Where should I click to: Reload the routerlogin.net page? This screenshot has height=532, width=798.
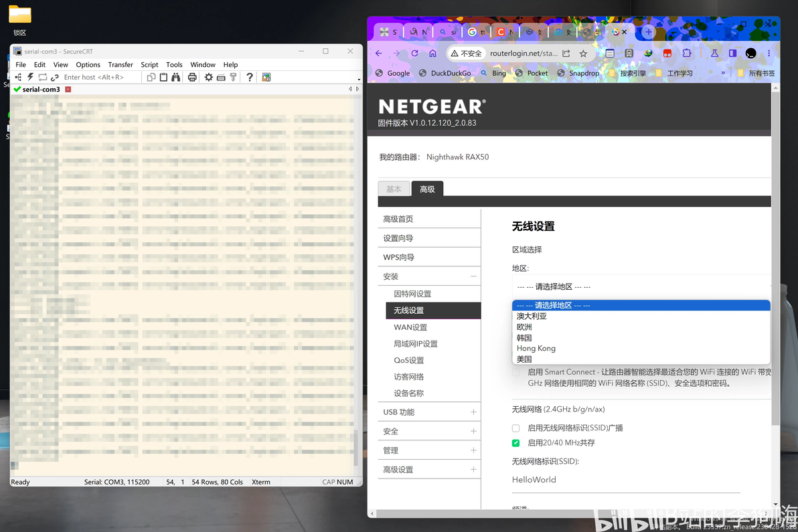[415, 54]
